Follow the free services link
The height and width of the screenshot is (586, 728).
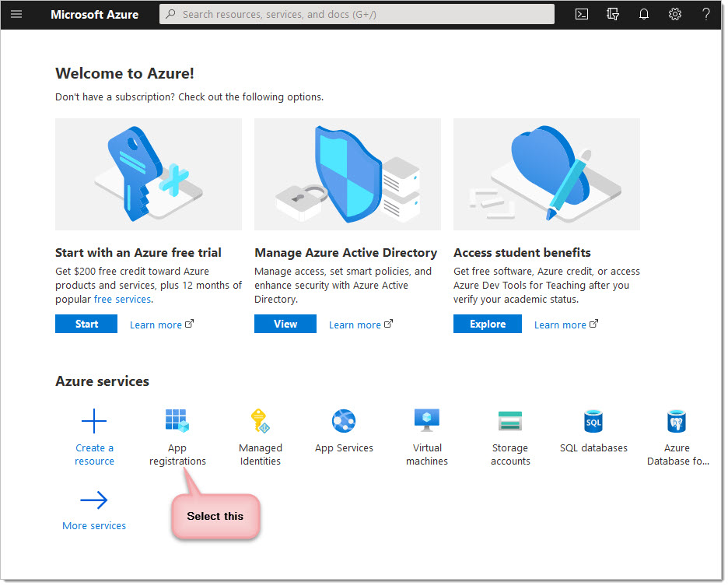[123, 300]
